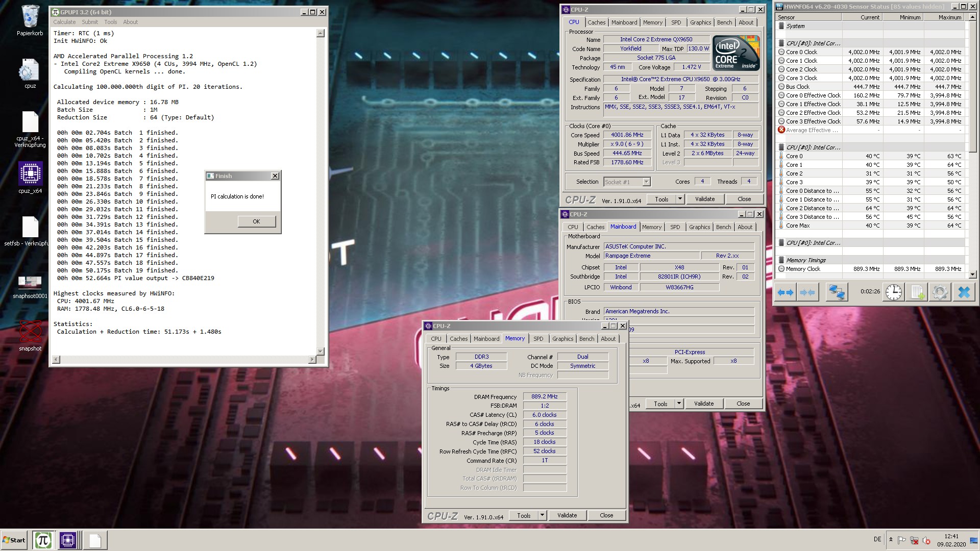Click muted speaker tray icon

pos(926,540)
